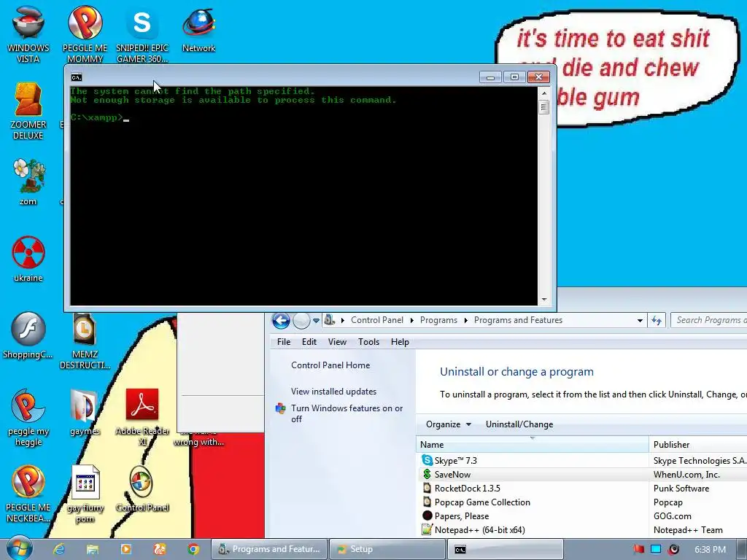Click the Control Panel breadcrumb
The height and width of the screenshot is (560, 747).
click(x=377, y=321)
